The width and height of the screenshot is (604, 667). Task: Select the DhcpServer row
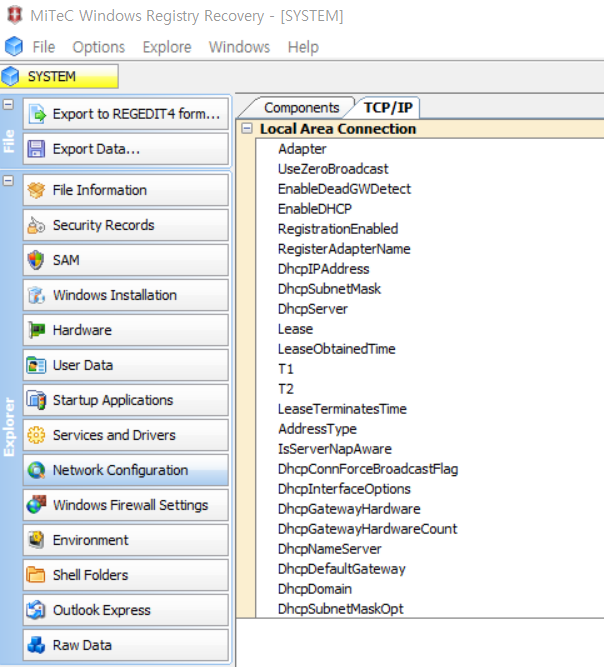pyautogui.click(x=430, y=309)
